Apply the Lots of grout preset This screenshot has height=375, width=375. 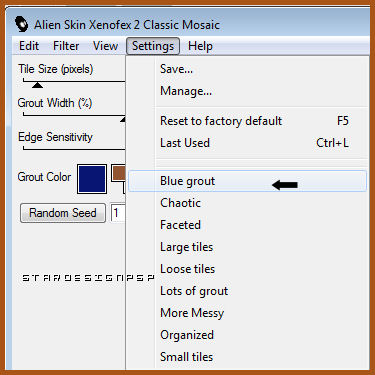[247, 291]
